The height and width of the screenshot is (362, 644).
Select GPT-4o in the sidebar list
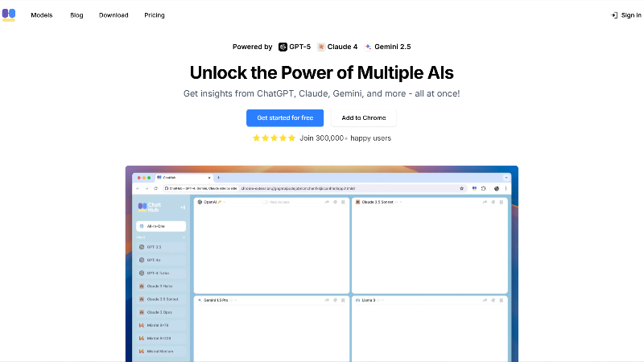click(x=161, y=260)
